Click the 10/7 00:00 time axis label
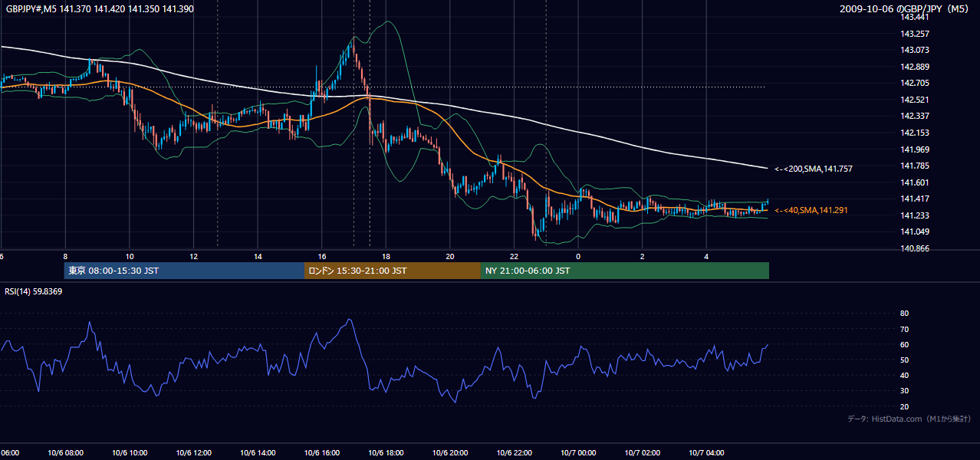This screenshot has height=460, width=980. 578,453
